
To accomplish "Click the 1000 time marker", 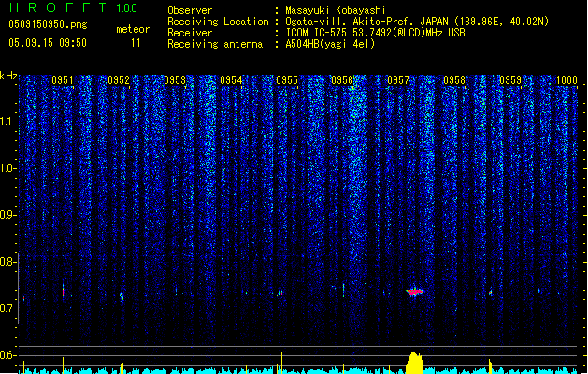I will (566, 80).
